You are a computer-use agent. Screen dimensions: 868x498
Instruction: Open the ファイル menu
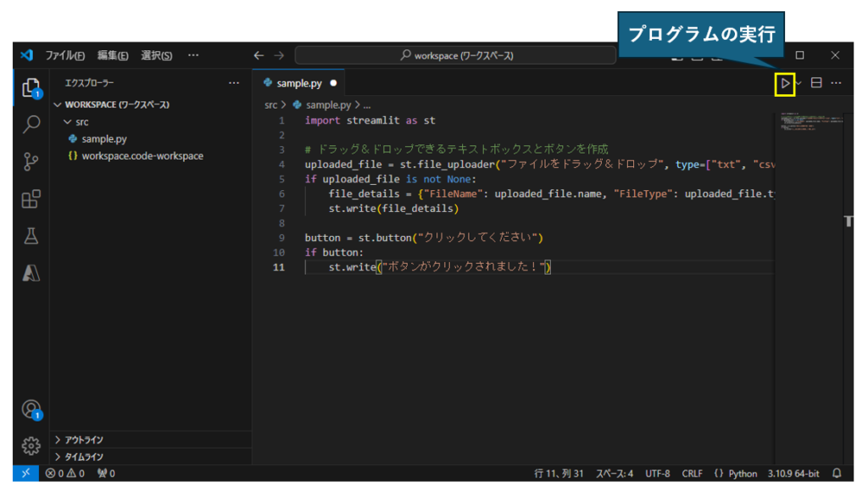[x=64, y=55]
